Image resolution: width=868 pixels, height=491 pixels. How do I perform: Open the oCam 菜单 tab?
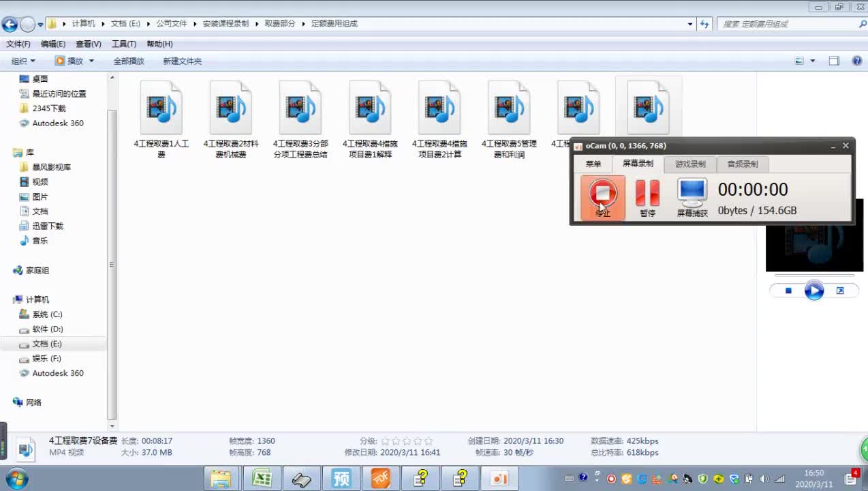[x=593, y=164]
